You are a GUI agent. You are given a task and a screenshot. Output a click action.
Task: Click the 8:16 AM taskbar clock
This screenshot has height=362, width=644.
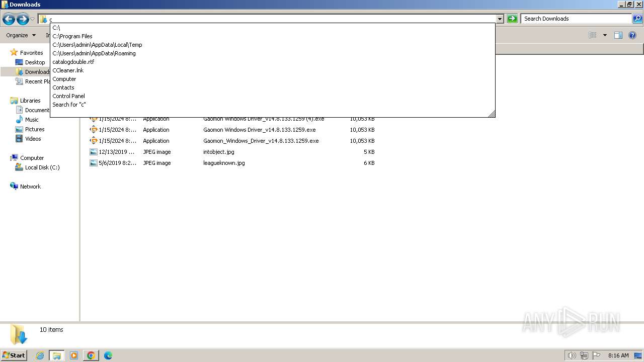(618, 355)
